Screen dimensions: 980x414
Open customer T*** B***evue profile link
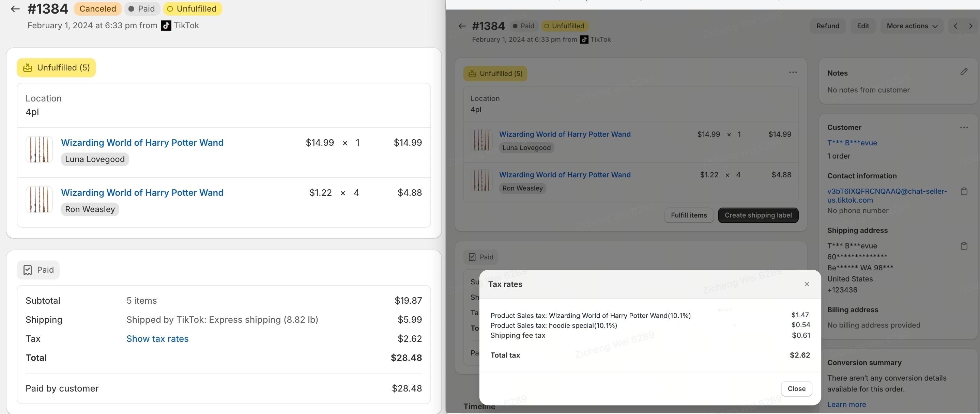point(852,143)
